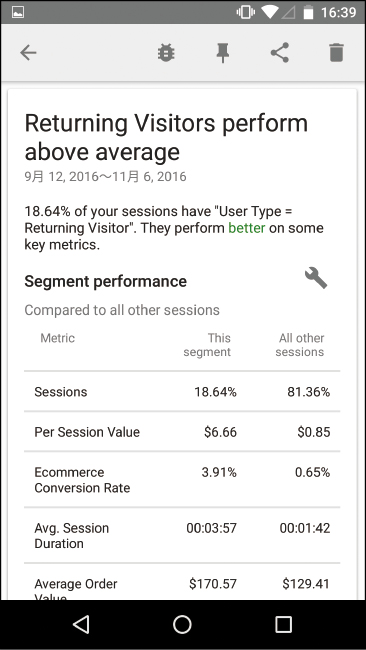Open segment settings wrench icon
This screenshot has height=650, width=366.
click(x=316, y=278)
